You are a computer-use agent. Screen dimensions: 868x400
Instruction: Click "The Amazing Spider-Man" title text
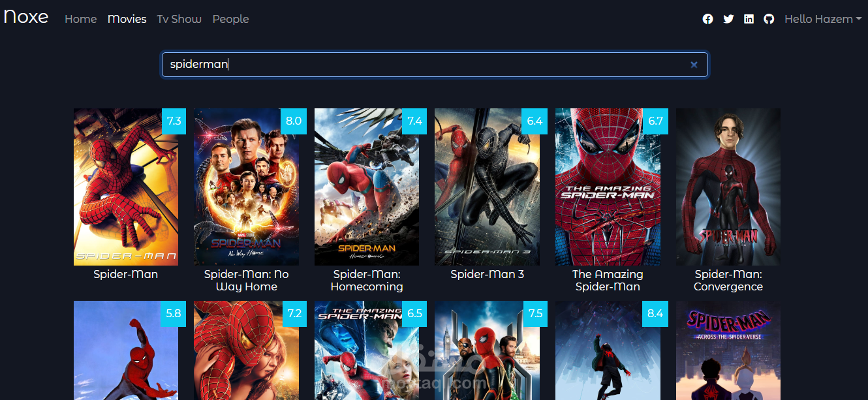point(608,281)
